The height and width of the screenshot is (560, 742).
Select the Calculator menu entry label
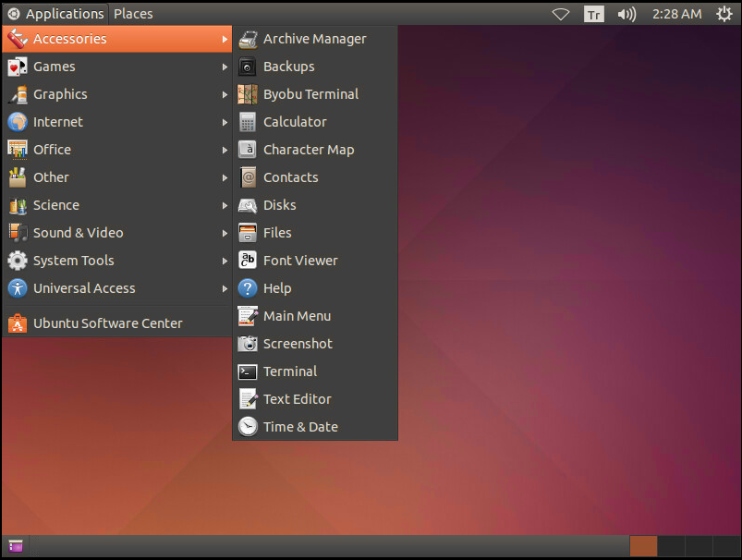pyautogui.click(x=295, y=122)
